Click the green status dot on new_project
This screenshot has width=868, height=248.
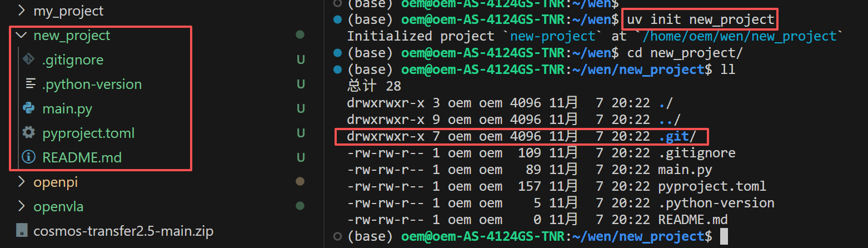point(300,35)
